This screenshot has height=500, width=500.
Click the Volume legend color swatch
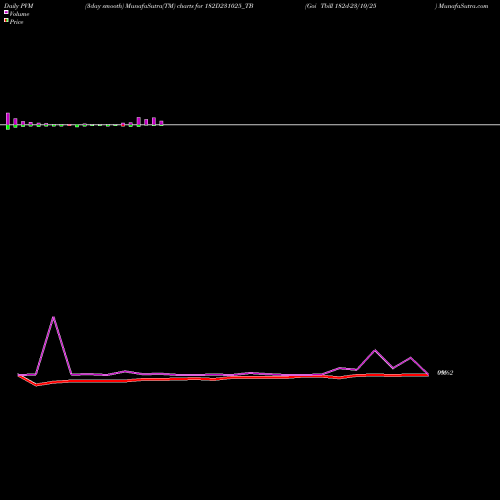(x=6, y=12)
